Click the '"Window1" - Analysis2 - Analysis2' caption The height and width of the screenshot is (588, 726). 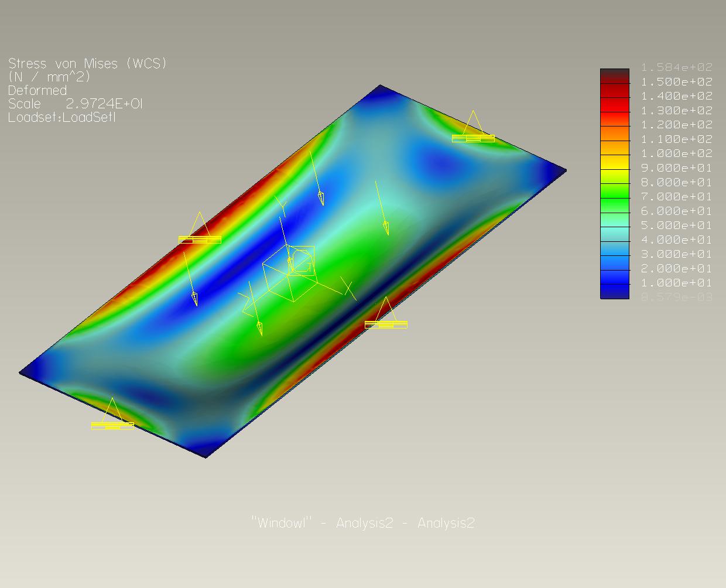pos(363,523)
